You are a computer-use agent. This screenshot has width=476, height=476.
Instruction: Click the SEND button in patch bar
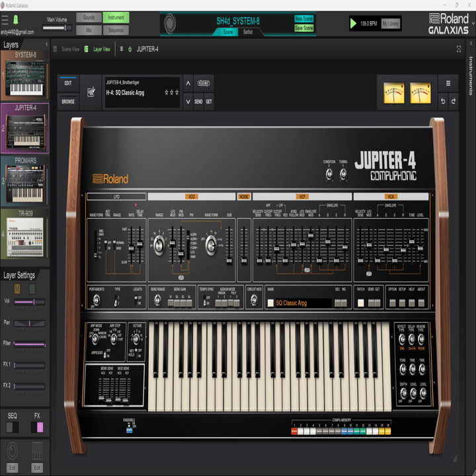tap(198, 102)
